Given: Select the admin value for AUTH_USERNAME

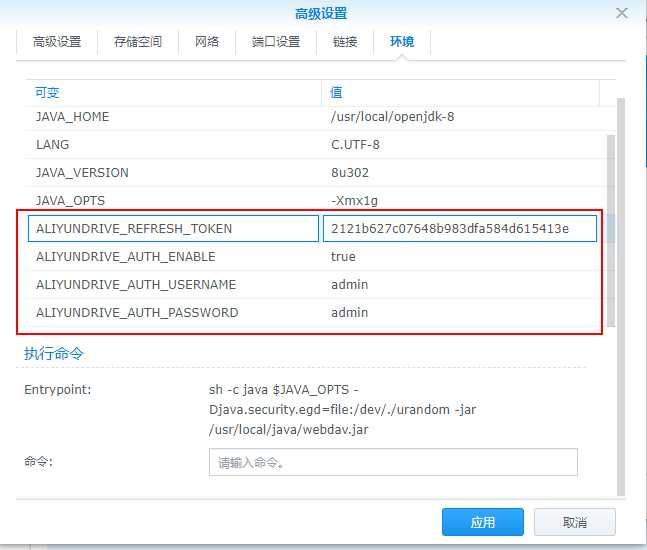Looking at the screenshot, I should tap(349, 285).
